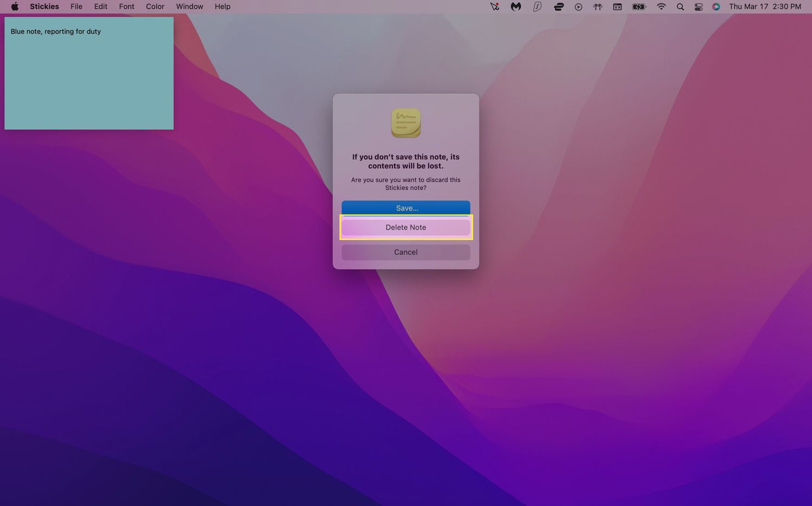Cancel the discard note dialog
This screenshot has height=506, width=812.
(405, 252)
